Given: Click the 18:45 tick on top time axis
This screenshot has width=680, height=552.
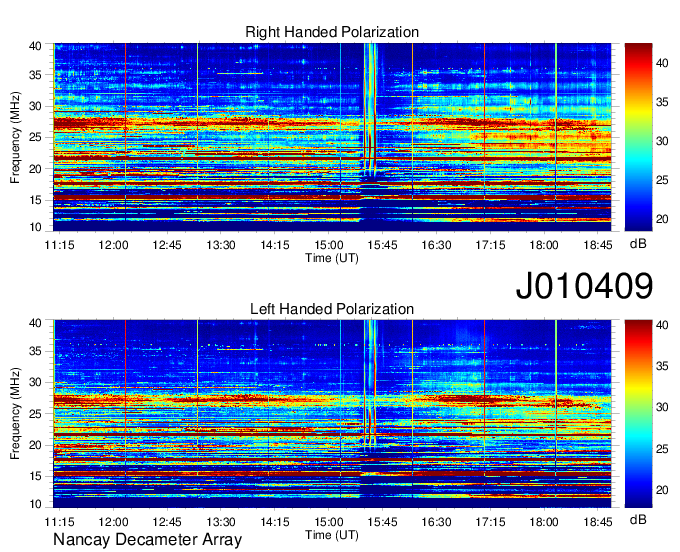Looking at the screenshot, I should coord(598,245).
